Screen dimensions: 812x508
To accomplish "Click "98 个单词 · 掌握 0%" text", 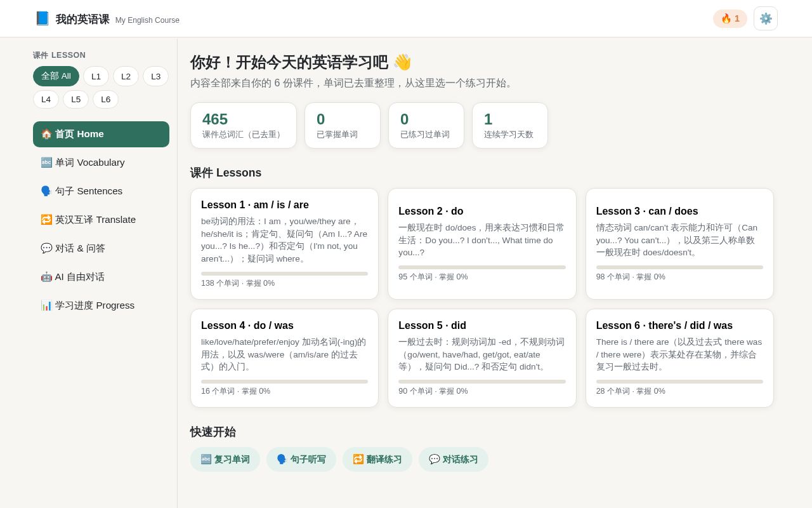I will pyautogui.click(x=631, y=277).
